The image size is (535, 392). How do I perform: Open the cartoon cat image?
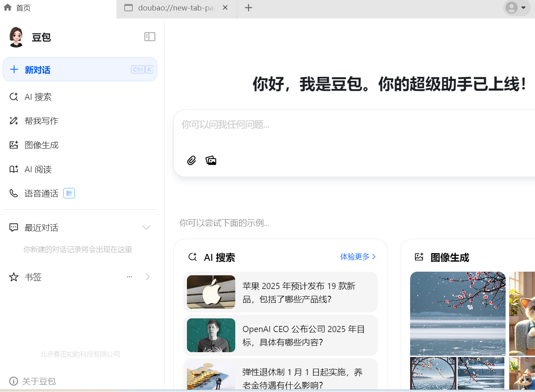(522, 314)
